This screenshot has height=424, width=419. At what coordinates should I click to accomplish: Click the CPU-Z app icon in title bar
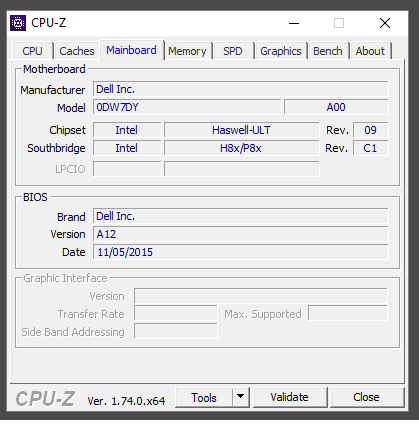pyautogui.click(x=18, y=23)
